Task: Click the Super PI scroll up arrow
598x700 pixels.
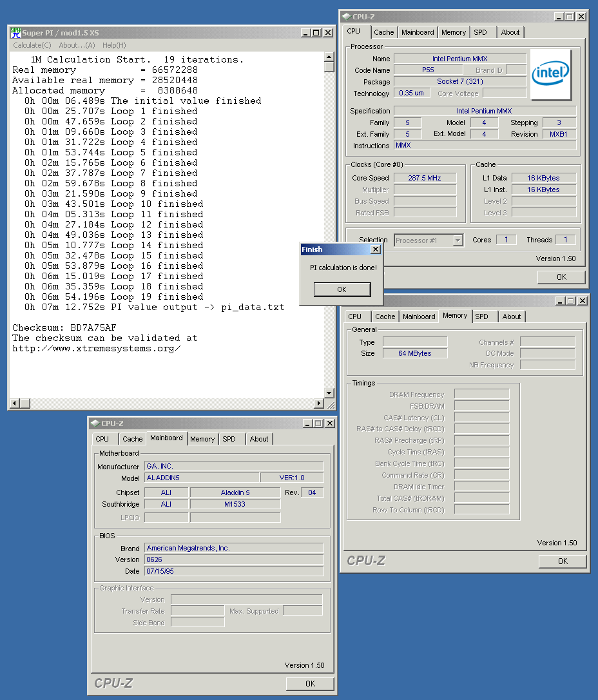Action: pyautogui.click(x=329, y=56)
